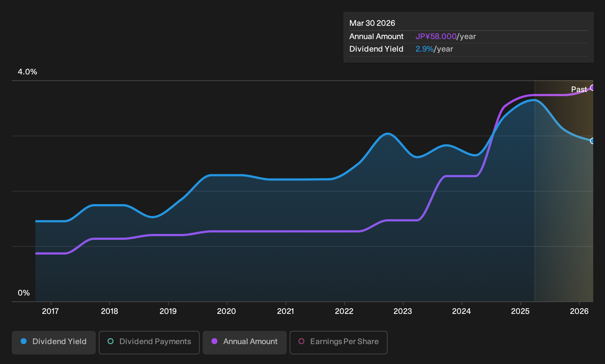605x364 pixels.
Task: Enable the Dividend Payments series
Action: click(149, 342)
